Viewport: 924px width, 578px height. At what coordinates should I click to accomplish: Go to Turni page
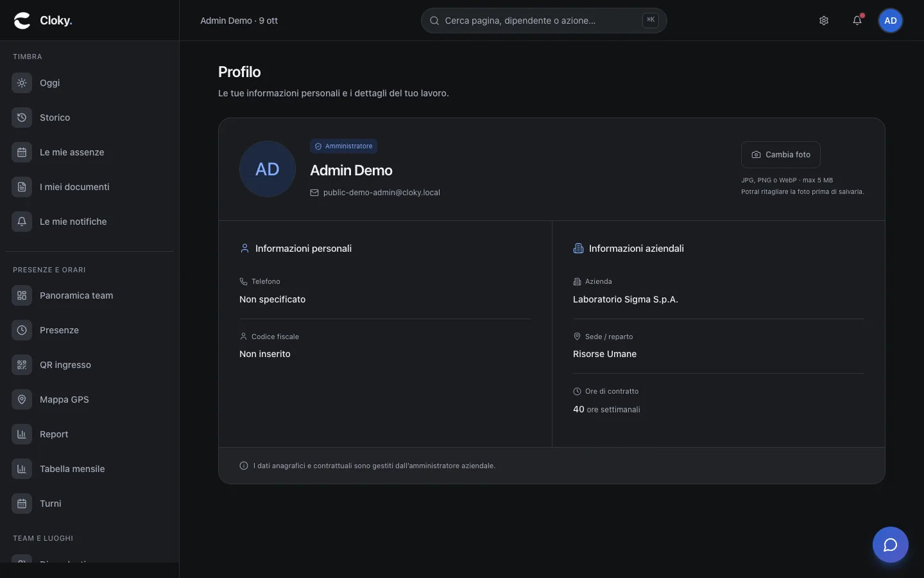pos(89,504)
